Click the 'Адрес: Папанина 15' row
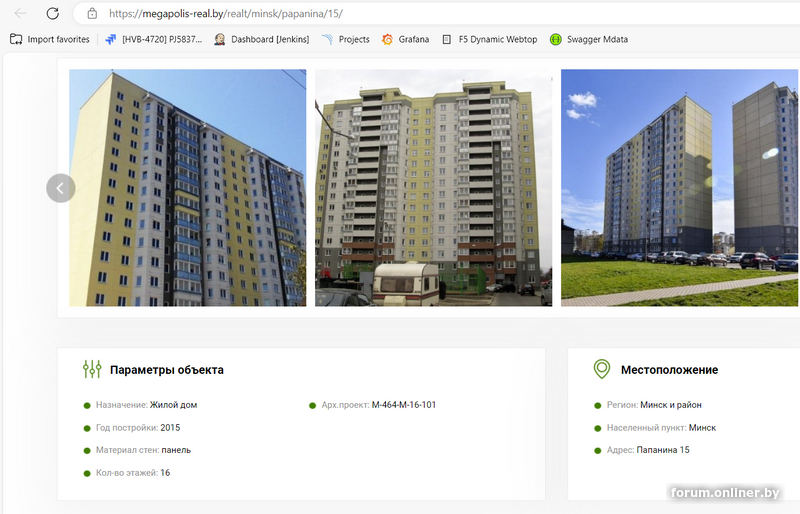800x514 pixels. [642, 450]
